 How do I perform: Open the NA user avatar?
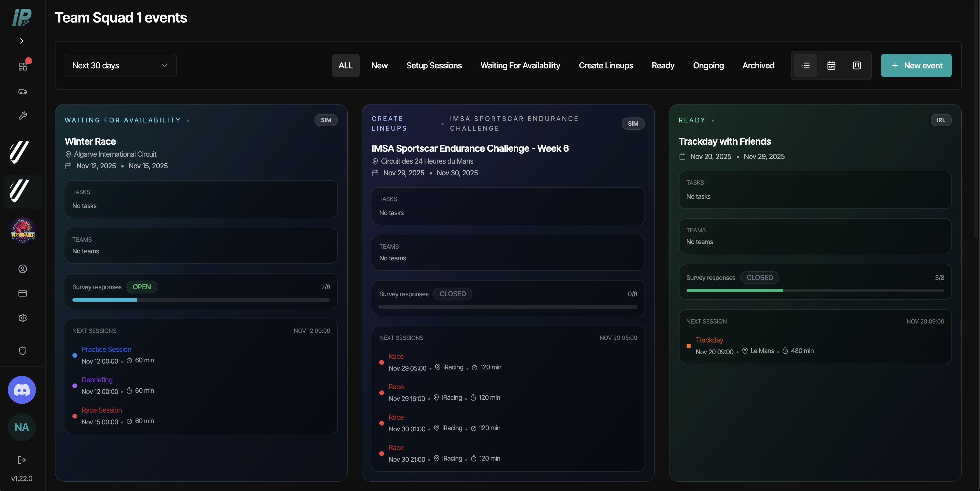click(x=22, y=427)
